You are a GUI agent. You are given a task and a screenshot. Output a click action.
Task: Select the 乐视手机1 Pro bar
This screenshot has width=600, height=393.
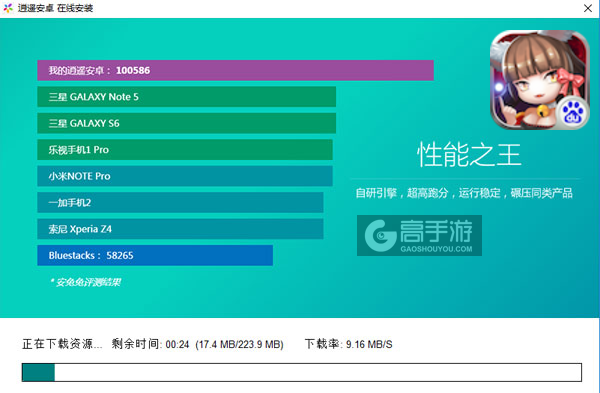coord(185,150)
